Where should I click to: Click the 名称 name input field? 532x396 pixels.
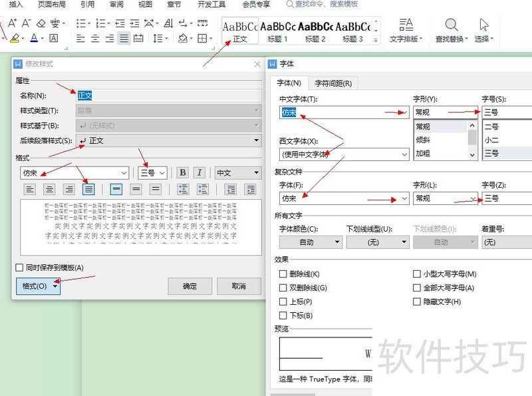(168, 95)
